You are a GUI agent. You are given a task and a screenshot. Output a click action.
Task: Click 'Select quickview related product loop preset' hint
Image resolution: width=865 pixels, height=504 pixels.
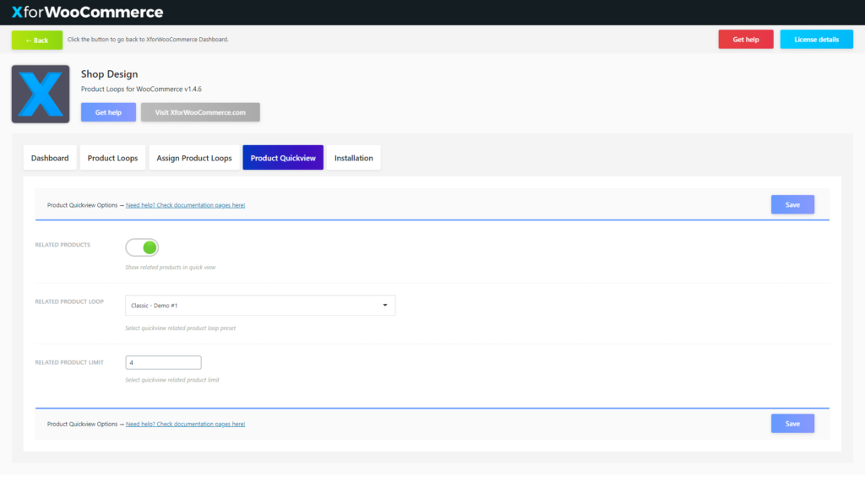click(x=181, y=328)
